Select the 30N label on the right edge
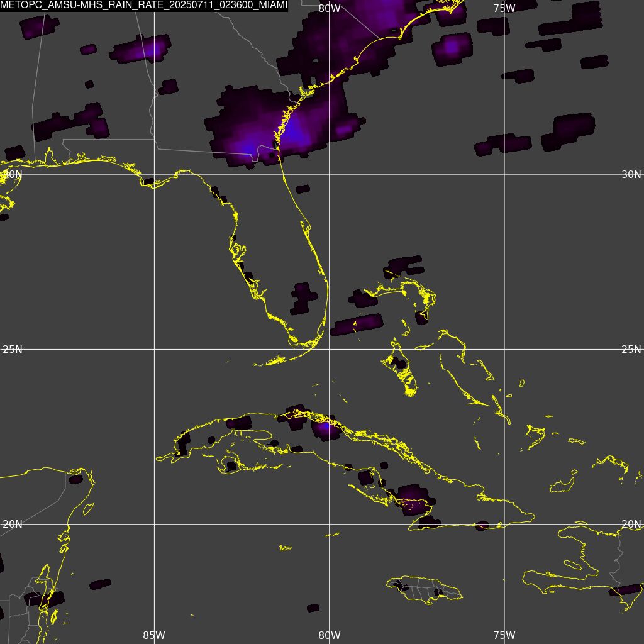Image resolution: width=644 pixels, height=644 pixels. click(x=631, y=174)
